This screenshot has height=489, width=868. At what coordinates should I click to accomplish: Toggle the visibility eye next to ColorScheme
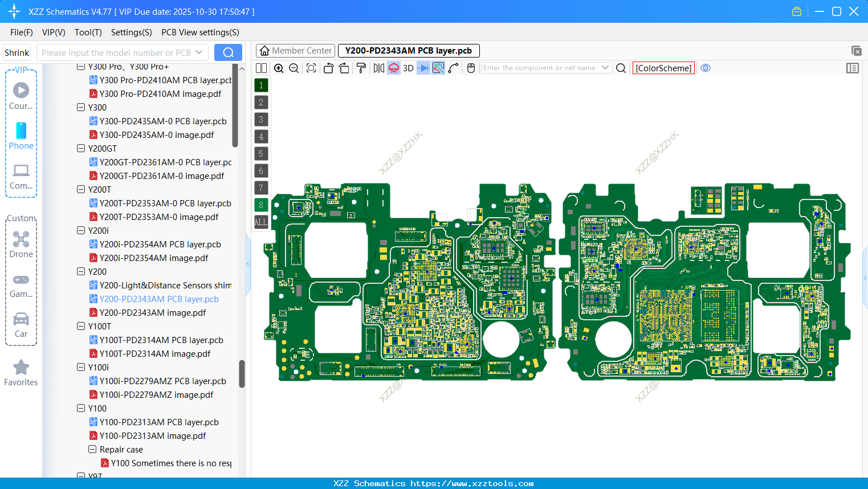tap(706, 68)
